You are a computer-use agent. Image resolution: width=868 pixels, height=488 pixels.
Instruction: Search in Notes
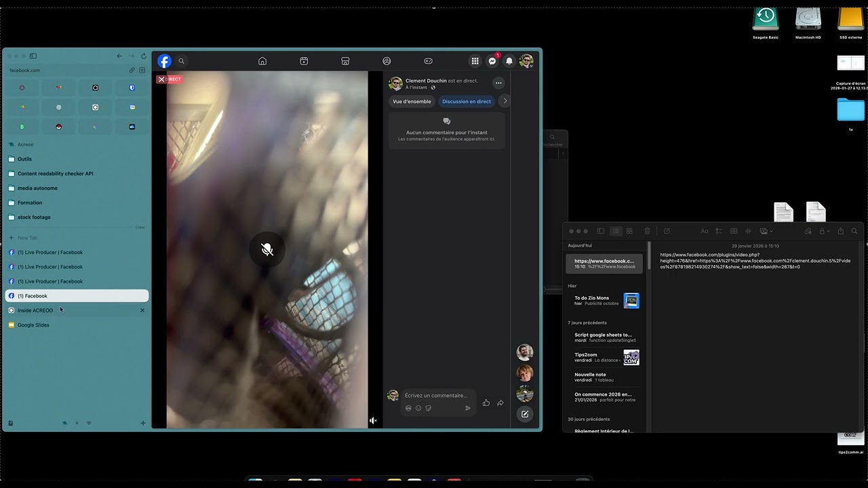pos(854,231)
